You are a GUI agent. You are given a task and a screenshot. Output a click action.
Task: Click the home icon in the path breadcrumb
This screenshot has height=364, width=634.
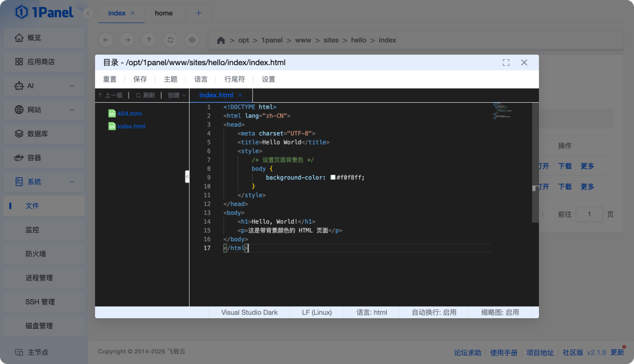[221, 41]
